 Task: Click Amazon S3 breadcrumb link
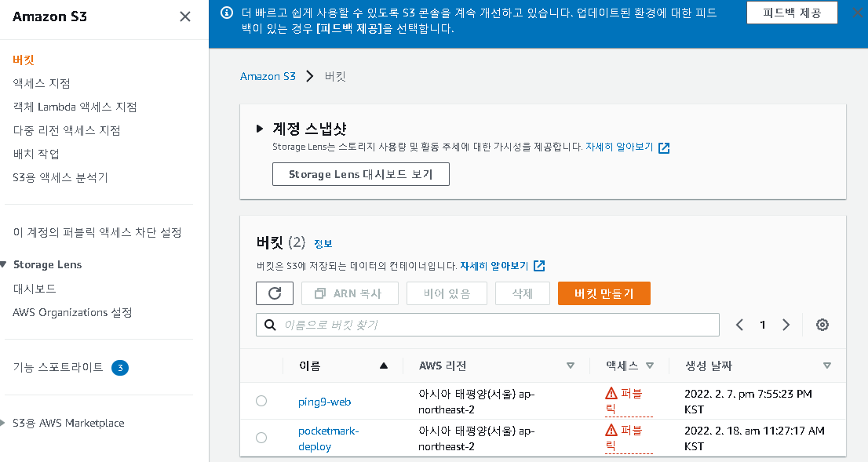pos(268,76)
